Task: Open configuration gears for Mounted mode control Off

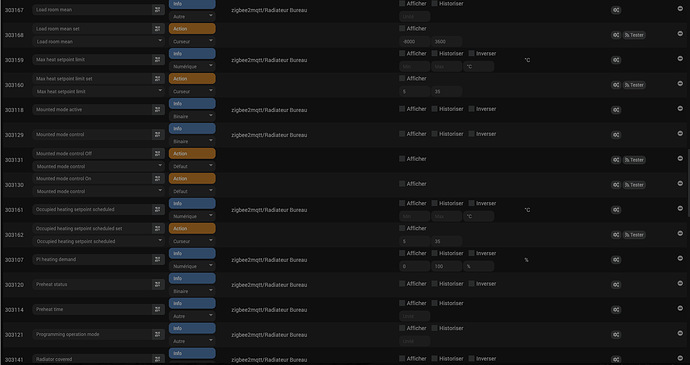Action: 616,160
